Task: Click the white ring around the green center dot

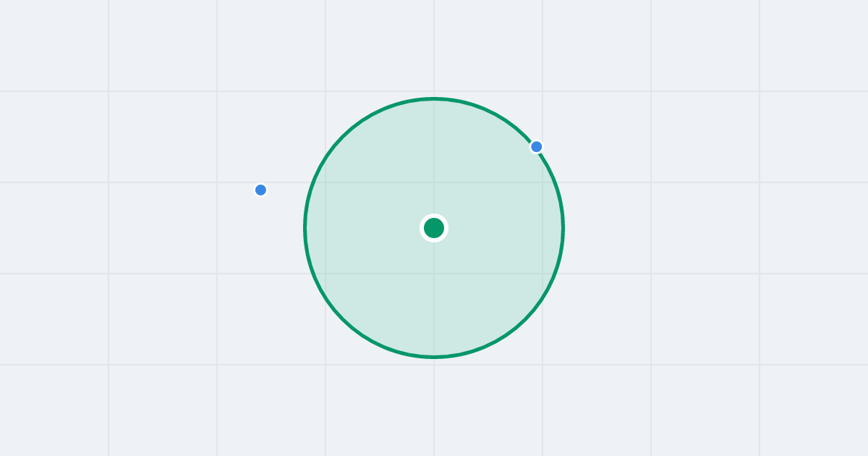Action: pyautogui.click(x=434, y=216)
